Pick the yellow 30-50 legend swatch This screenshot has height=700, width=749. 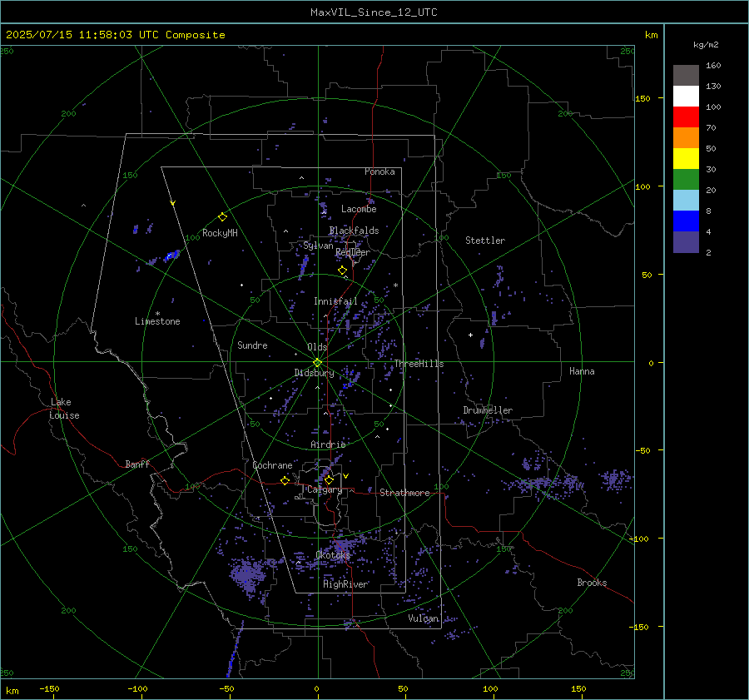tap(686, 159)
